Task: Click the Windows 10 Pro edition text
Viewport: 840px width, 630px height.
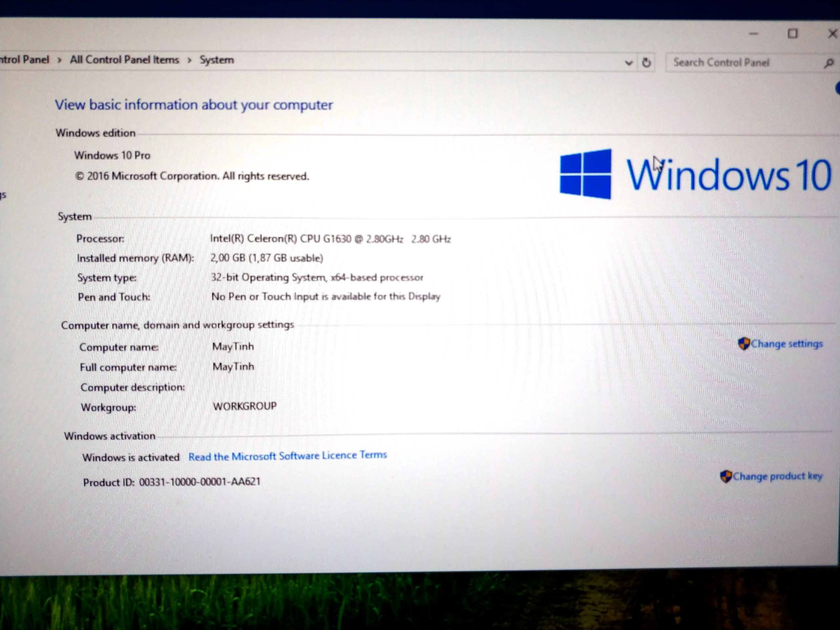Action: [x=113, y=155]
